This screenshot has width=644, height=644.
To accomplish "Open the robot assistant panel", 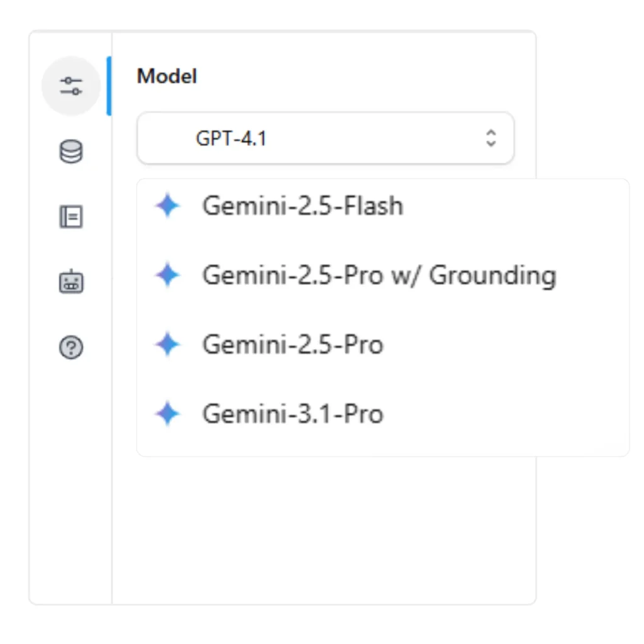I will 71,282.
